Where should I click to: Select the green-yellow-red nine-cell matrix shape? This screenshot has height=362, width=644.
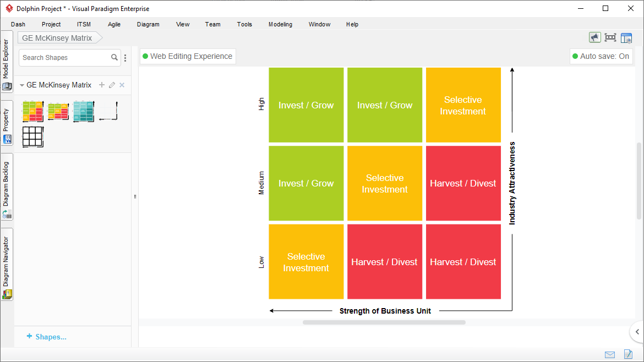(x=33, y=111)
